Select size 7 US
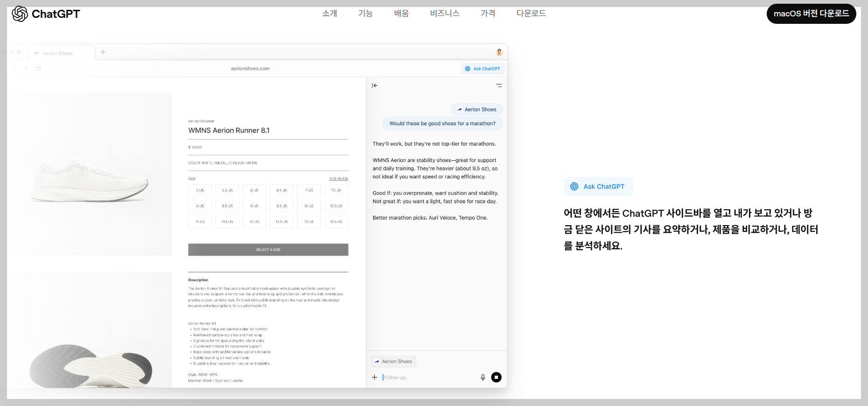Screen dimensions: 868x406 click(x=309, y=190)
